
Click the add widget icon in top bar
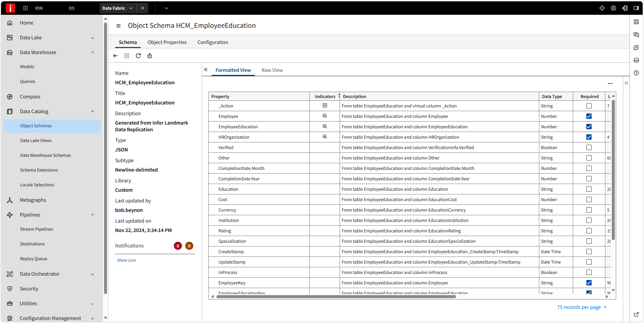(602, 8)
